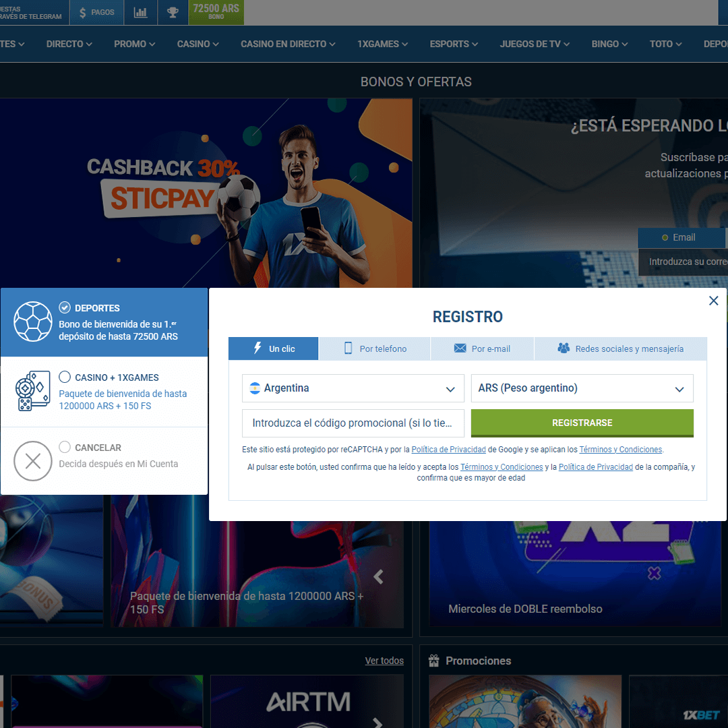
Task: Expand the Toto menu
Action: (x=665, y=44)
